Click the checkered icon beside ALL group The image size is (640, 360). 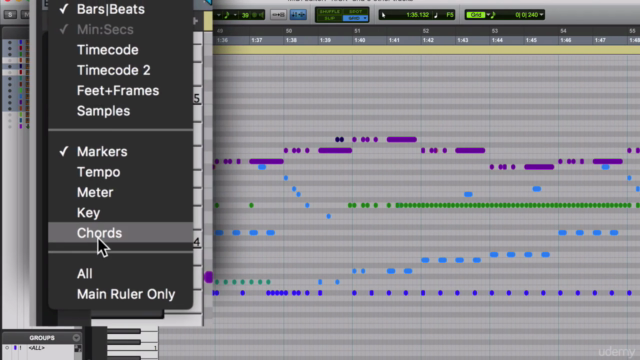click(x=78, y=348)
